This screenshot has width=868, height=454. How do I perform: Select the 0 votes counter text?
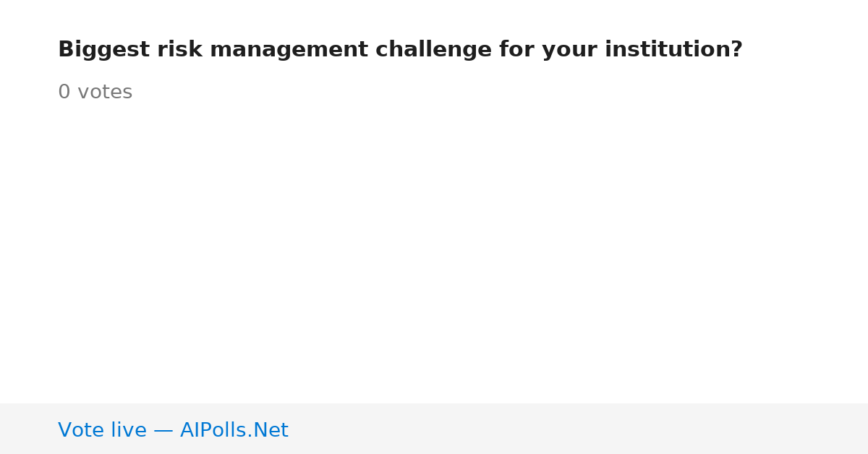point(95,93)
